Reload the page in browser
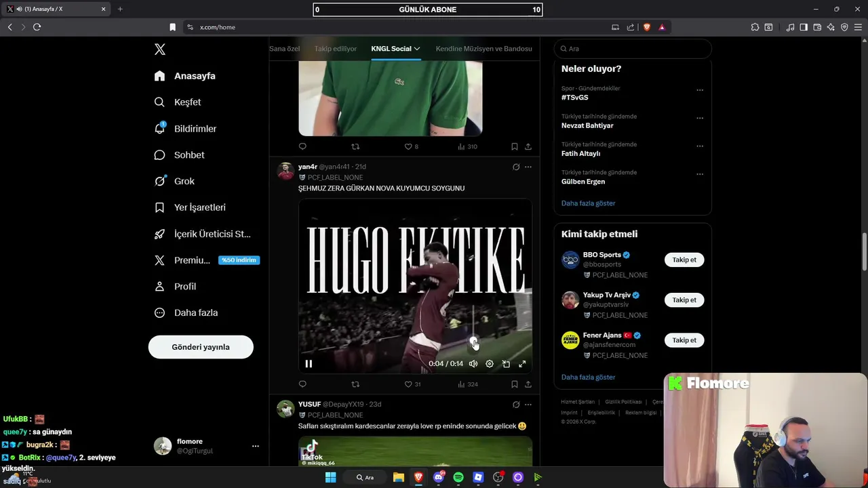This screenshot has height=488, width=868. 37,27
